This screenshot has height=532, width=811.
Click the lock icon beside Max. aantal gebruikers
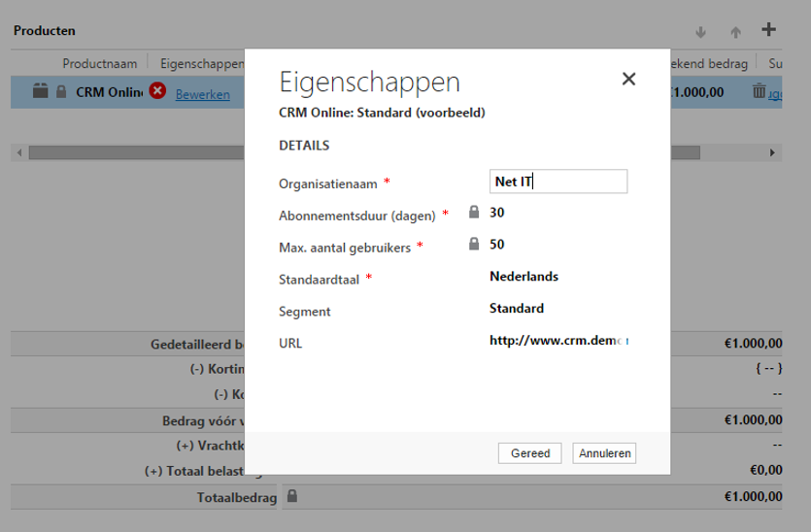475,244
